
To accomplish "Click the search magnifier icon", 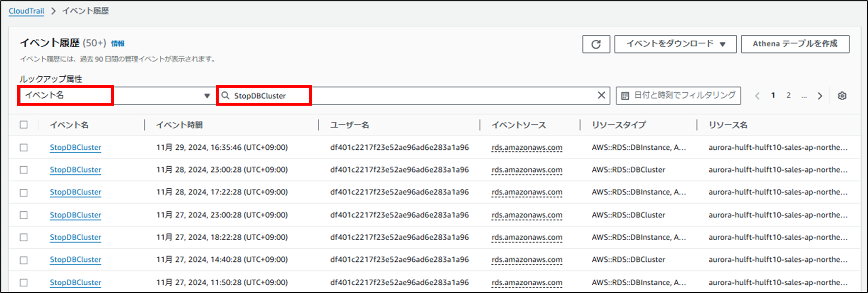I will (x=225, y=95).
